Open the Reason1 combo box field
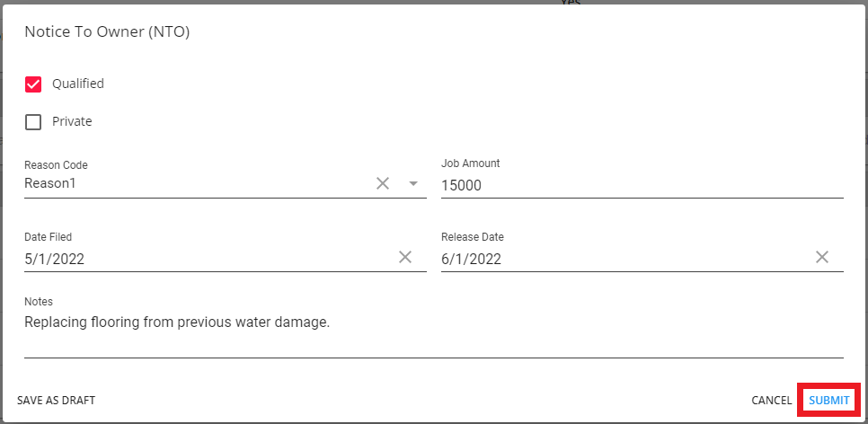The width and height of the screenshot is (868, 424). (x=193, y=184)
